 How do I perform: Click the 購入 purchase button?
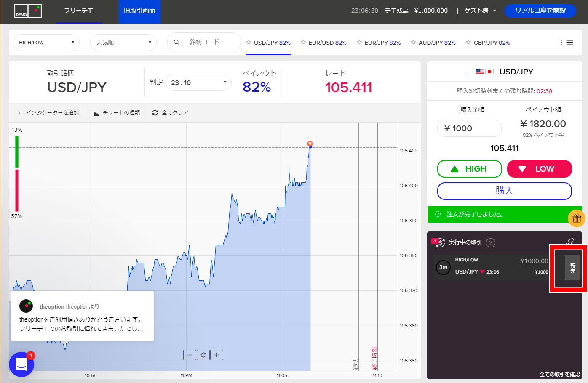pos(505,191)
